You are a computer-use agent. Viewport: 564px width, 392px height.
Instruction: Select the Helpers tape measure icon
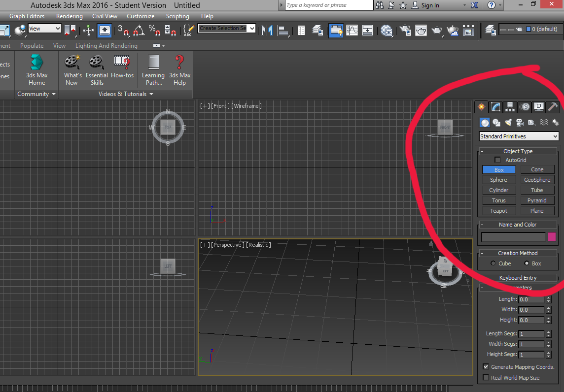[531, 123]
